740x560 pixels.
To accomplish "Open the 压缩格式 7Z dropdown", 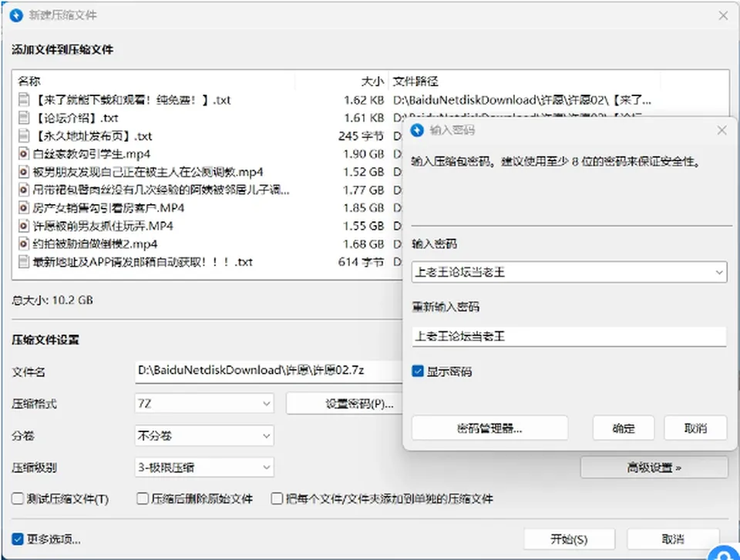I will pos(203,404).
